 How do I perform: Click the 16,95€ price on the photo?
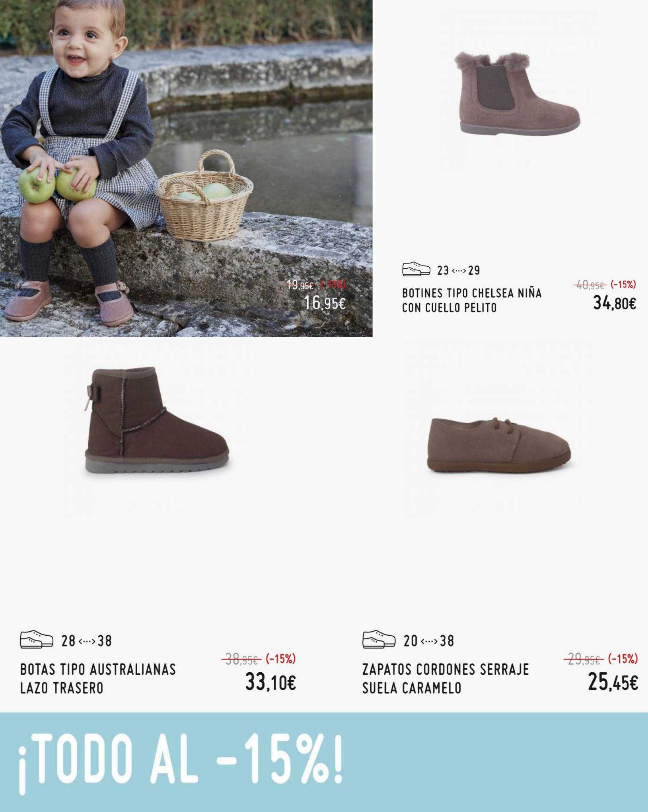[325, 303]
